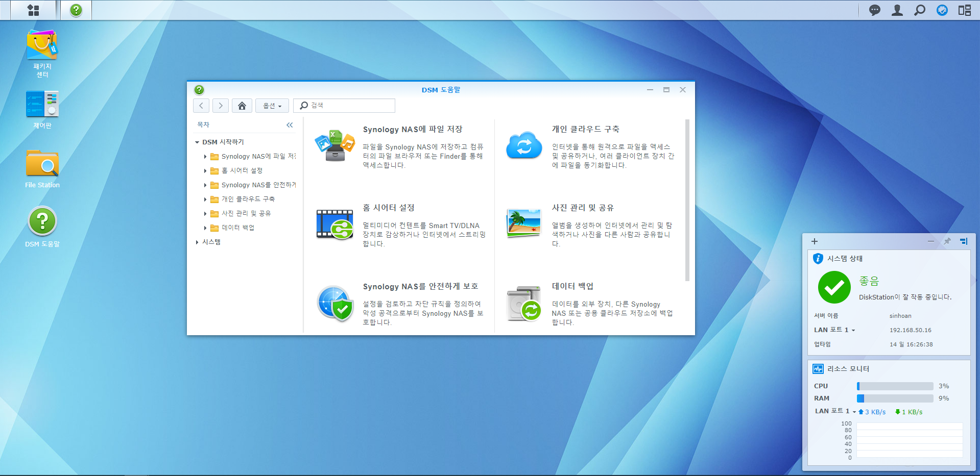Click the Resource Monitor widget icon
980x476 pixels.
coord(818,369)
